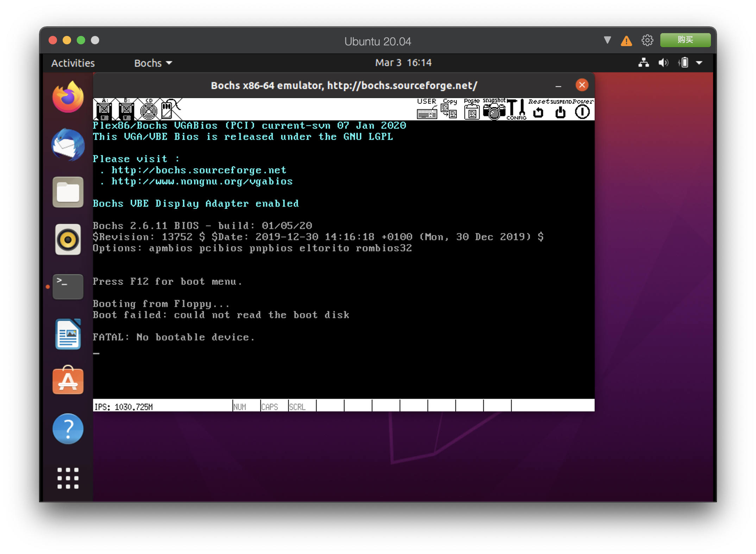
Task: Enable mouse capture icon in Bochs toolbar
Action: click(171, 109)
